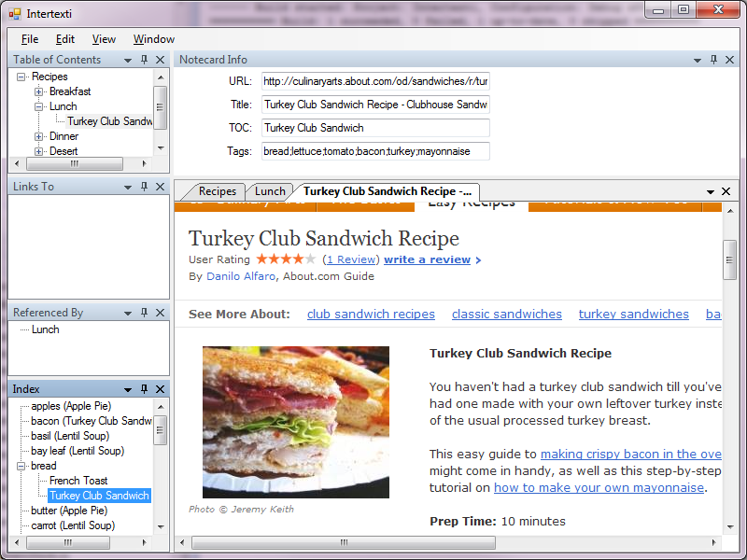Pin the Notecard Info panel
Image resolution: width=747 pixels, height=560 pixels.
tap(713, 60)
